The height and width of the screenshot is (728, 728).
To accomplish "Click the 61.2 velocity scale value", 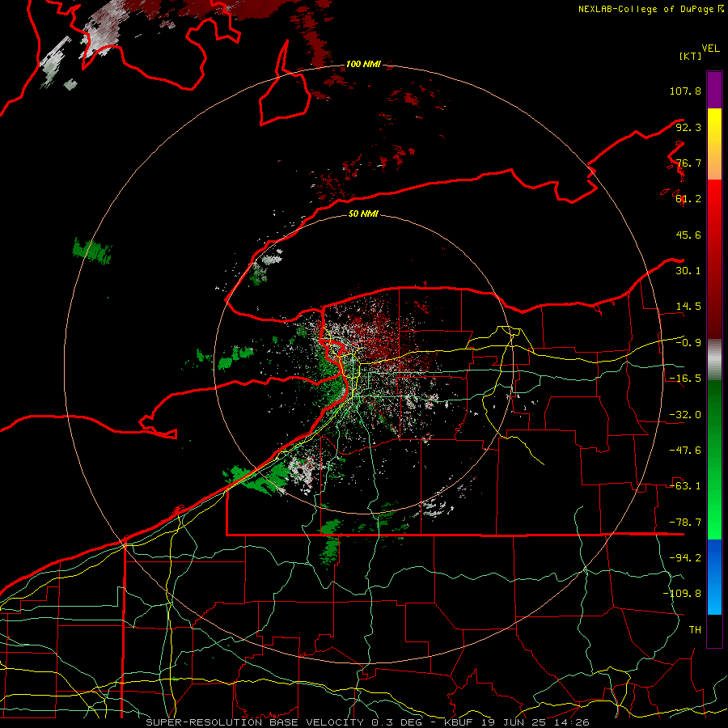I will click(x=688, y=199).
